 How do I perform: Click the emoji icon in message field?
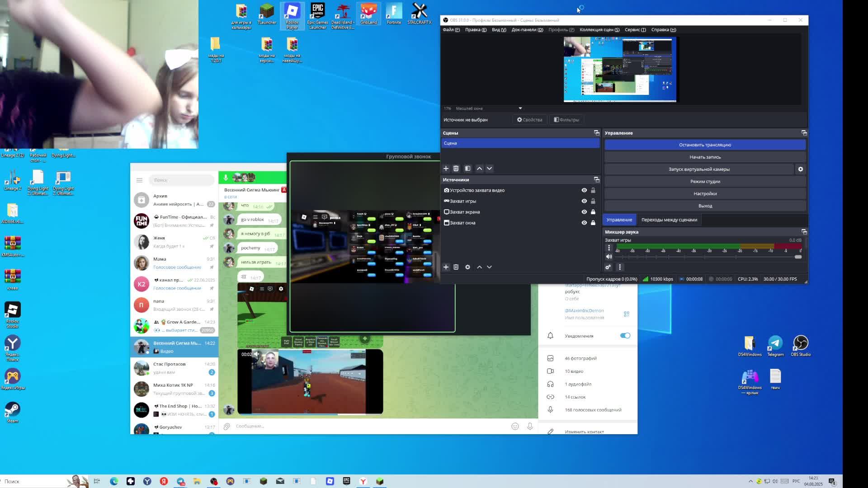515,426
